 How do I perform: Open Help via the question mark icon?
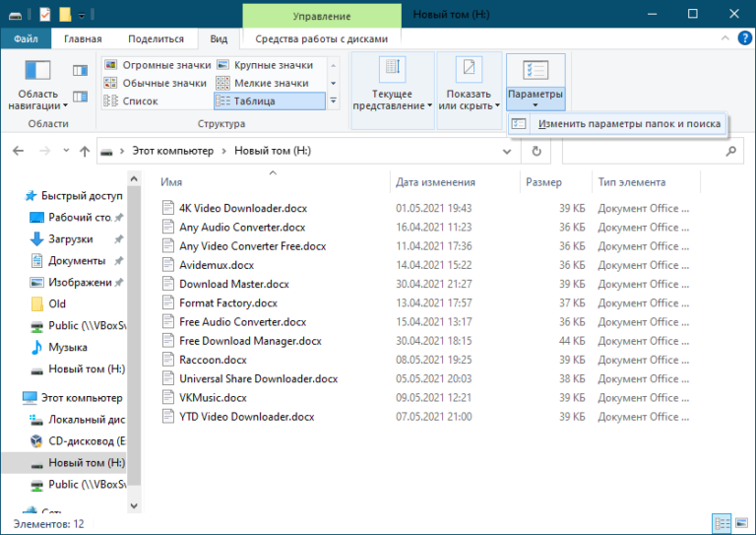pos(744,37)
